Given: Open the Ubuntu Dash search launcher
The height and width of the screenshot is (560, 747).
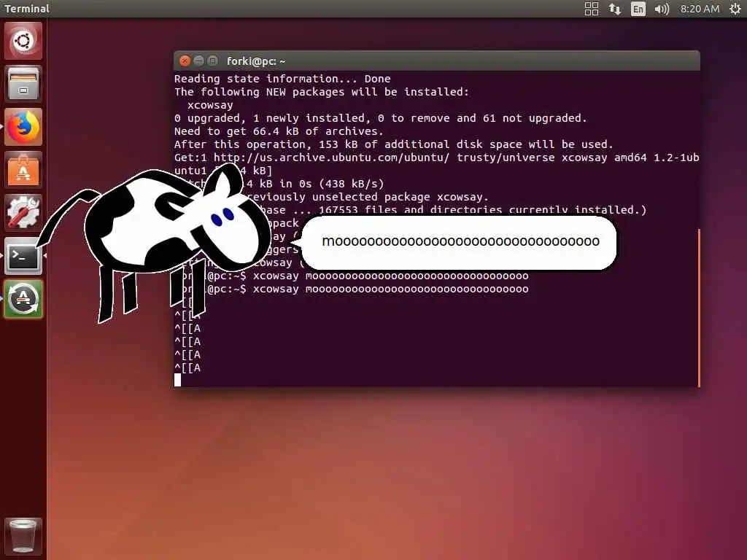Looking at the screenshot, I should pos(23,41).
